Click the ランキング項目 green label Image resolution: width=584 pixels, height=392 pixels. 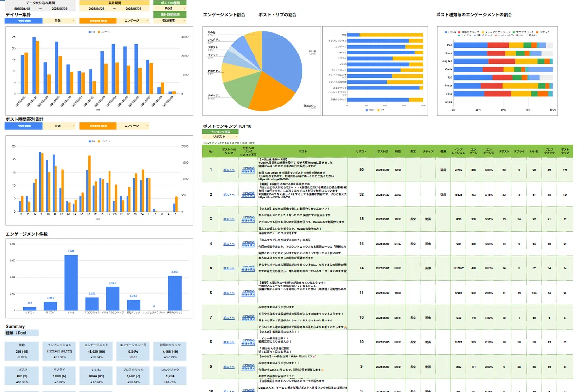click(221, 132)
